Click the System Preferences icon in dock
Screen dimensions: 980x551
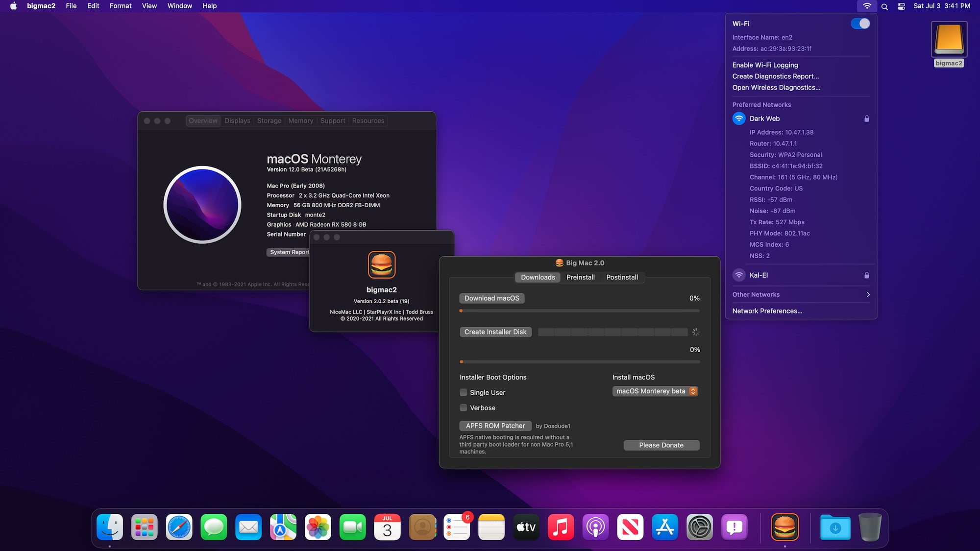699,527
